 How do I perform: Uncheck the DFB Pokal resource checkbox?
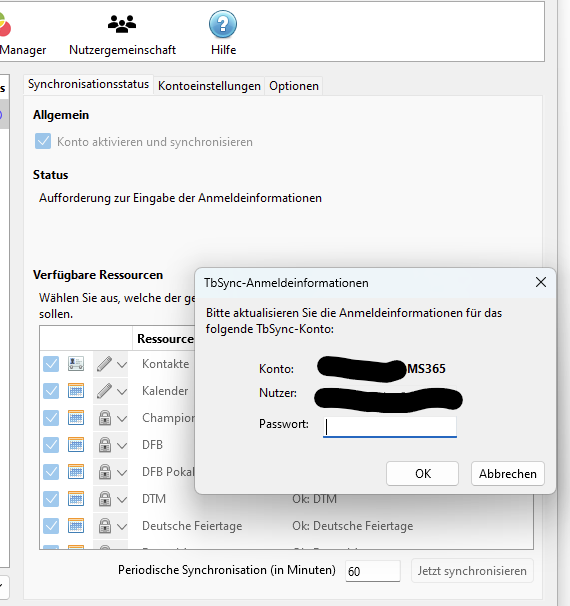51,472
